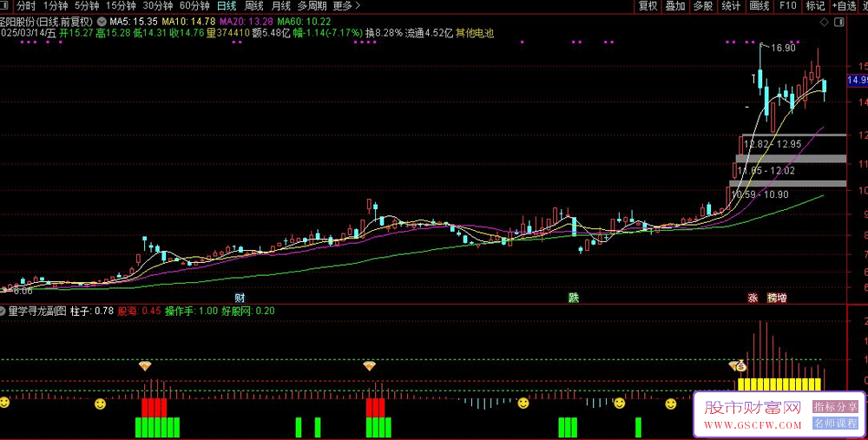Click the 指标分享 link in the banner

pos(835,407)
